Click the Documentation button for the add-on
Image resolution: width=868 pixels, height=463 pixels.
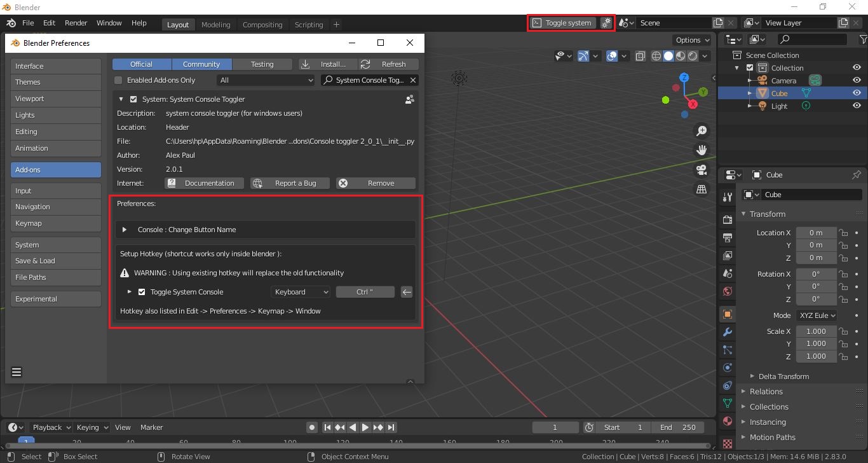click(204, 183)
